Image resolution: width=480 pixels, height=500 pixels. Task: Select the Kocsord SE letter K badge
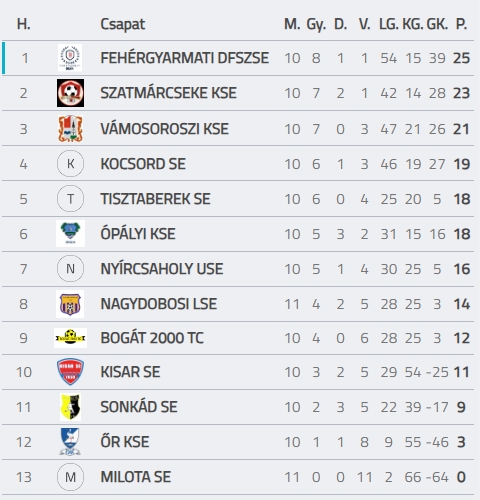(70, 164)
